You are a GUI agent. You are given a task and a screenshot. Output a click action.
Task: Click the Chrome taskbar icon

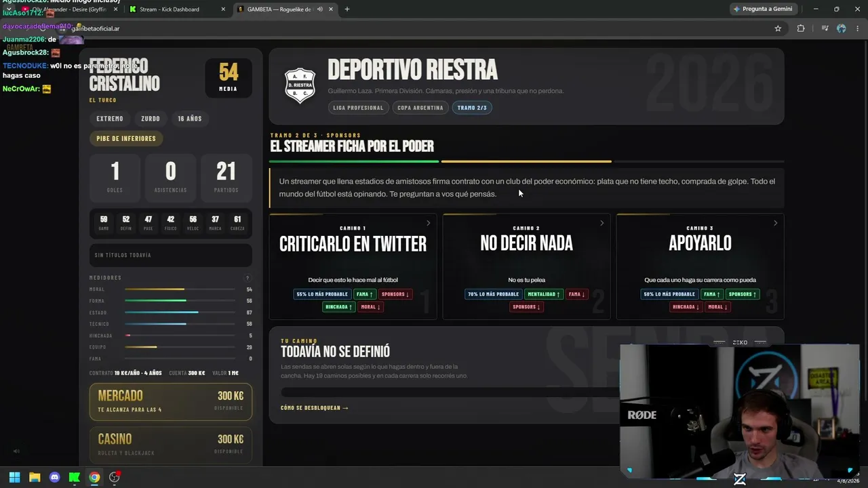94,477
